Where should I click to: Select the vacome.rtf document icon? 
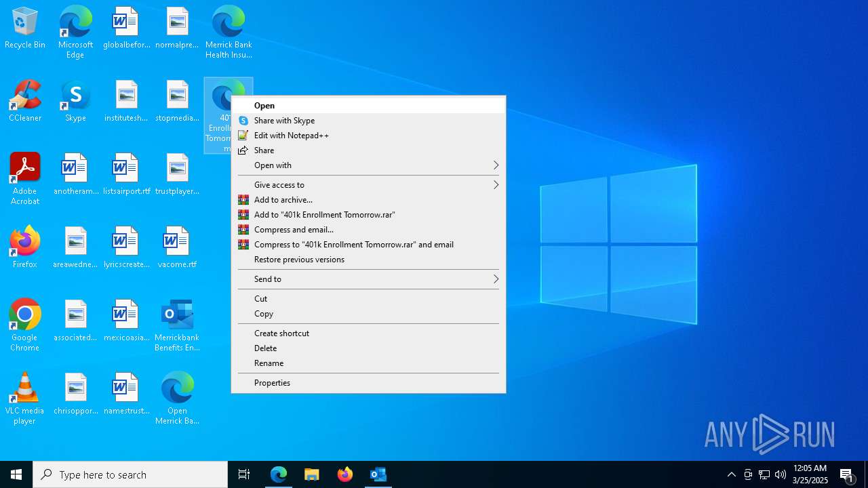tap(177, 248)
